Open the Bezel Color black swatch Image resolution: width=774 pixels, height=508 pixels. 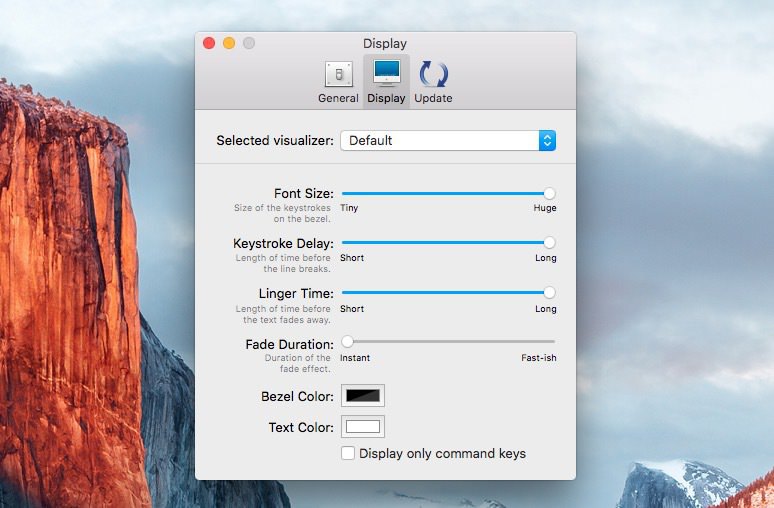363,395
